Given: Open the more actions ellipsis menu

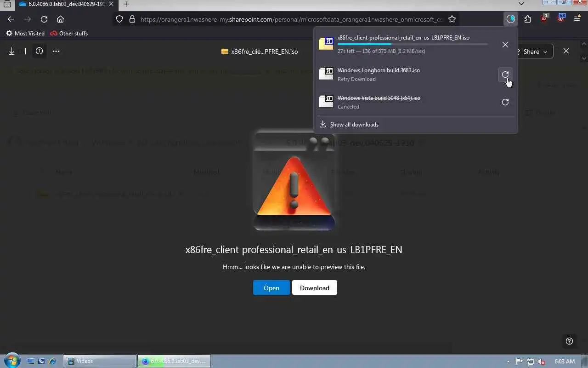Looking at the screenshot, I should pyautogui.click(x=56, y=51).
